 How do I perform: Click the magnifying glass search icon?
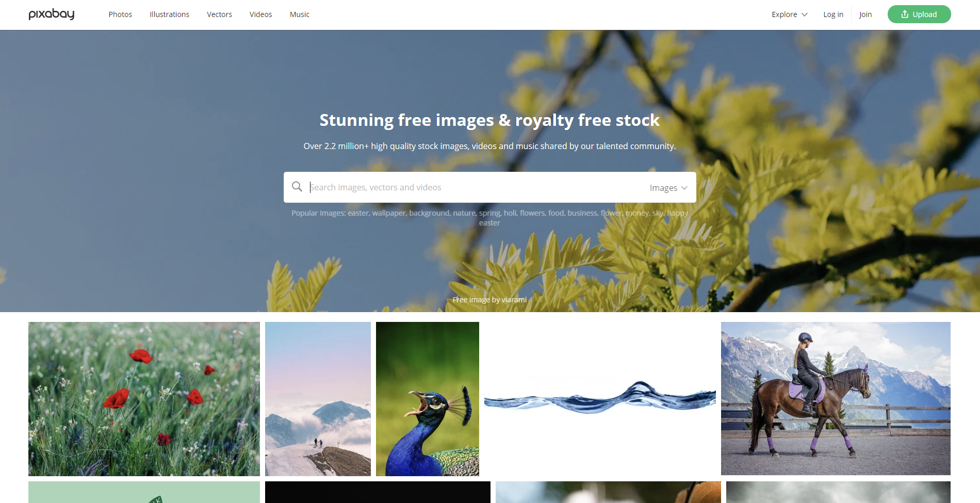pyautogui.click(x=297, y=187)
